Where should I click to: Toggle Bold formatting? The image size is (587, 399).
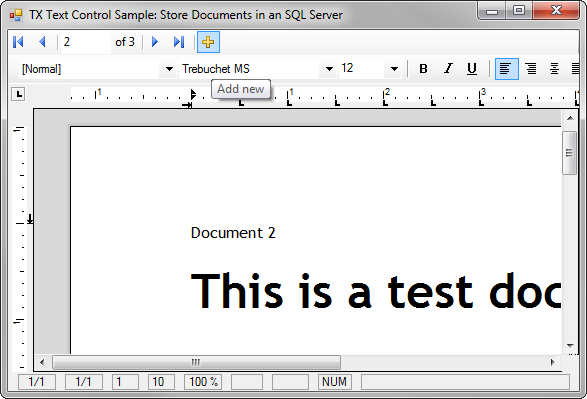coord(423,69)
